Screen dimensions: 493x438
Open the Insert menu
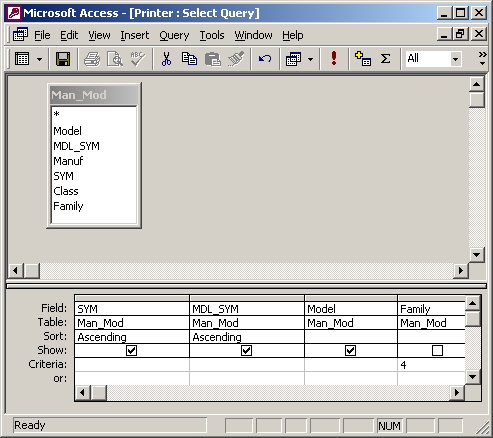(135, 35)
